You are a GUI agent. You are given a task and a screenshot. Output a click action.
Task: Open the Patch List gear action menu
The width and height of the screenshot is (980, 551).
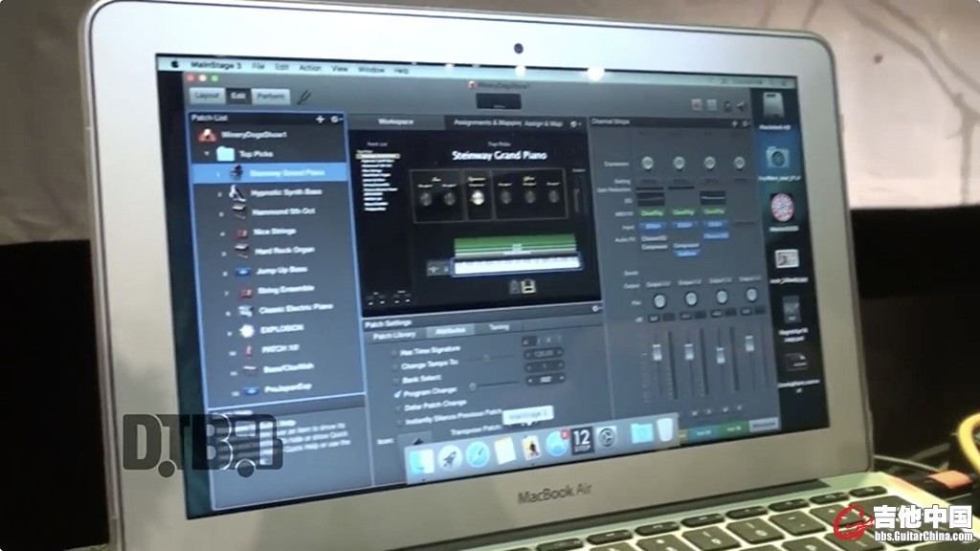coord(335,119)
